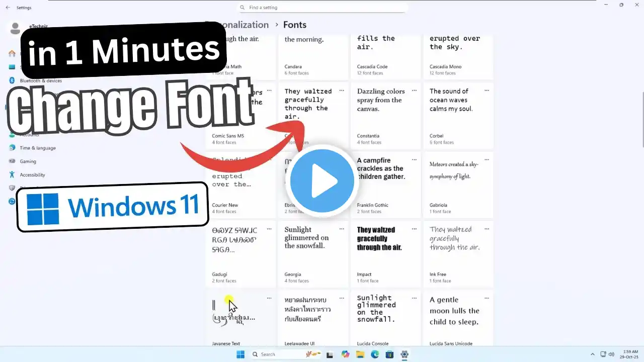This screenshot has height=362, width=644.
Task: Click the Settings gear on the taskbar
Action: [404, 354]
